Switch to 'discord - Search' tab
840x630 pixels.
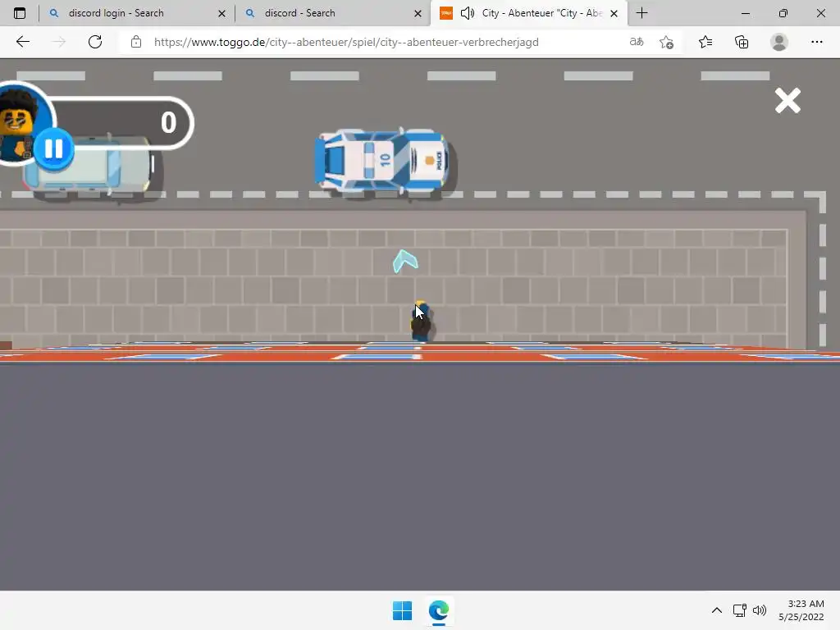[300, 13]
